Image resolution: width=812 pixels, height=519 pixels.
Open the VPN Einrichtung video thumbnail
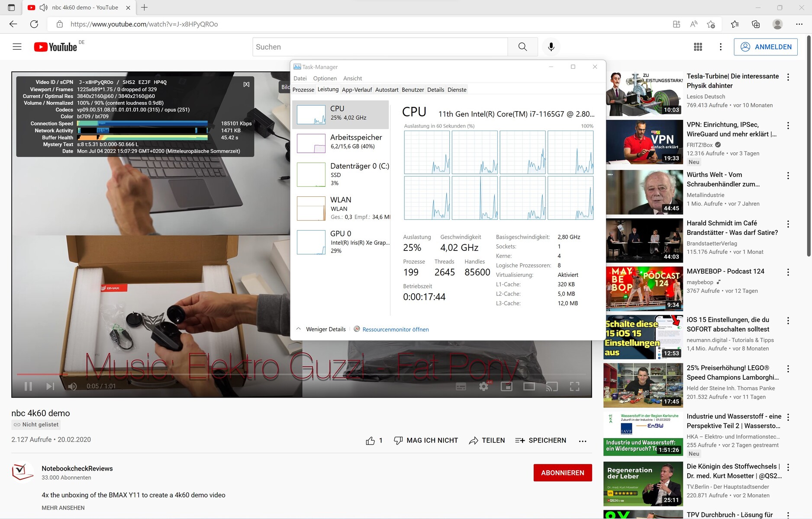point(644,142)
